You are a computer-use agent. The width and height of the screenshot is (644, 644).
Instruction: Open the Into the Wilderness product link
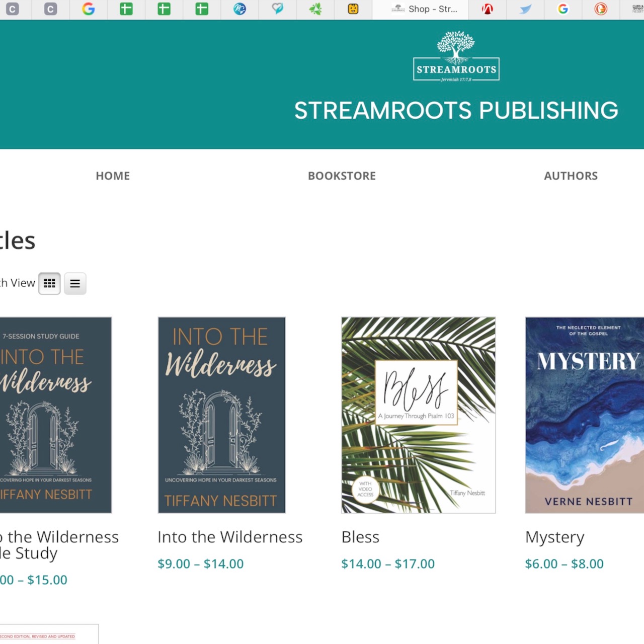click(230, 537)
